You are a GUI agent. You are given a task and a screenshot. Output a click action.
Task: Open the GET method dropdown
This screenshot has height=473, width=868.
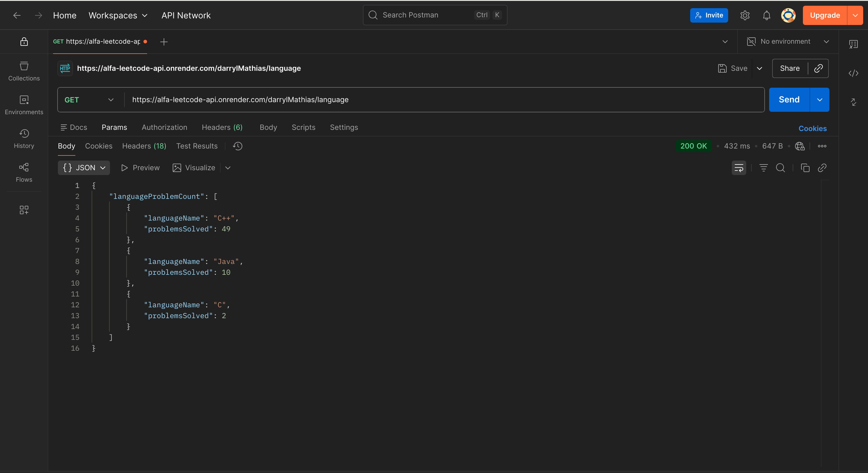89,100
